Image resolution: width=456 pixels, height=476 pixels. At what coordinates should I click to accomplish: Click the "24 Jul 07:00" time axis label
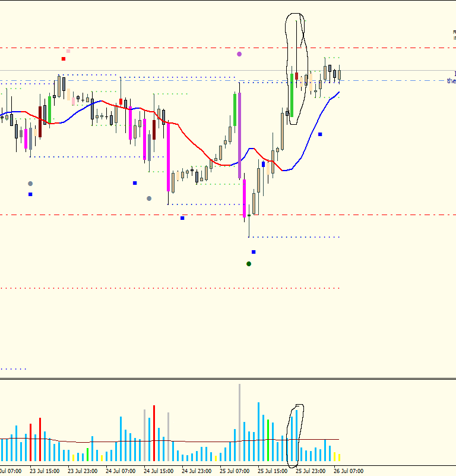tap(121, 471)
